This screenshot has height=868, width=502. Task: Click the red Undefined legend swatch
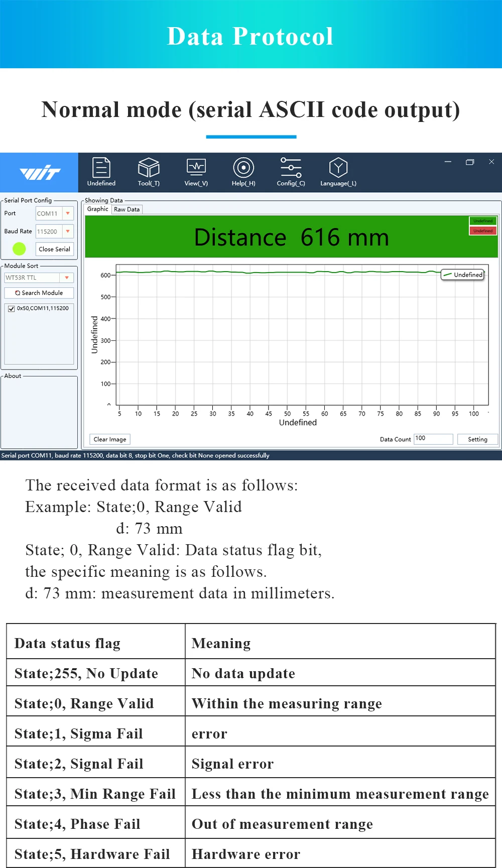[483, 231]
